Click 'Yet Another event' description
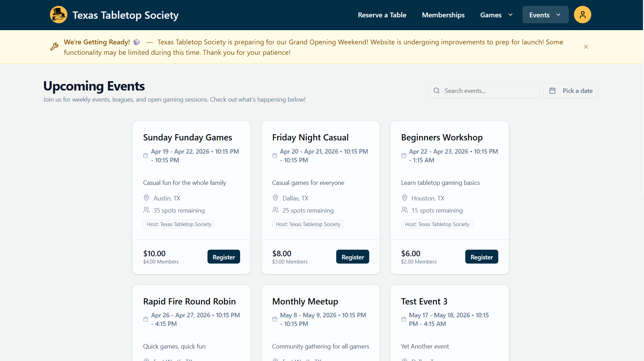Viewport: 644px width, 361px height. pos(425,346)
